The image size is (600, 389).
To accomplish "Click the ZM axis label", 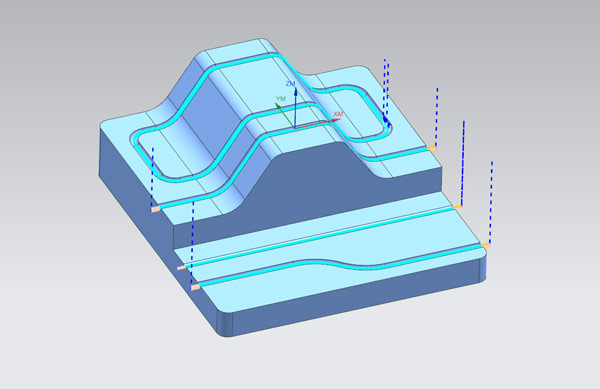I will [290, 83].
